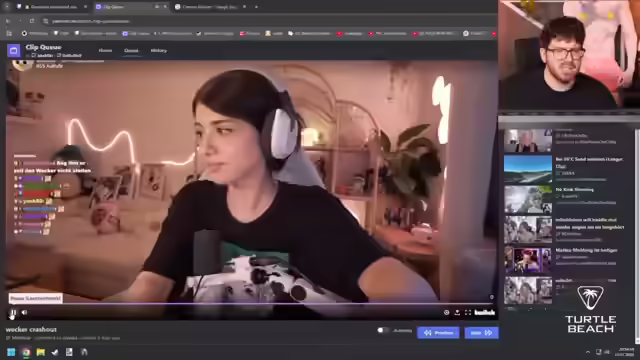Open the purple-lit streamer clip thumbnail
Viewport: 640px width, 360px height.
click(x=528, y=260)
